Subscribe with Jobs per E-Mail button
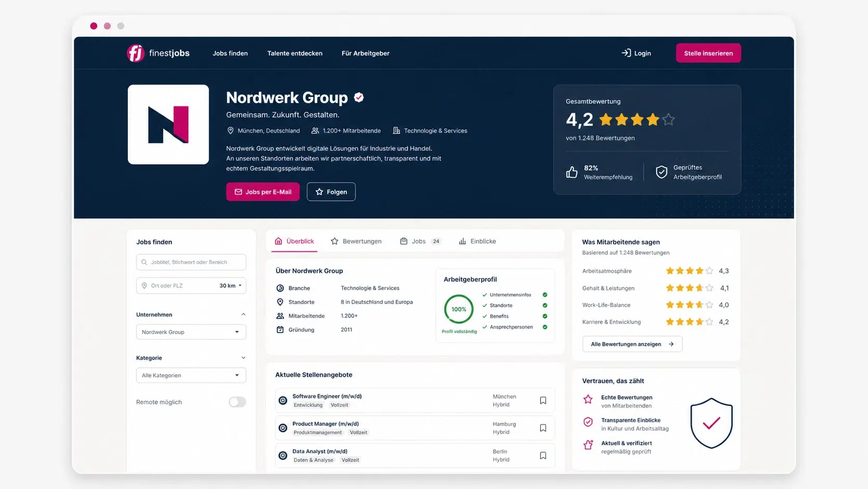The image size is (868, 489). [263, 192]
